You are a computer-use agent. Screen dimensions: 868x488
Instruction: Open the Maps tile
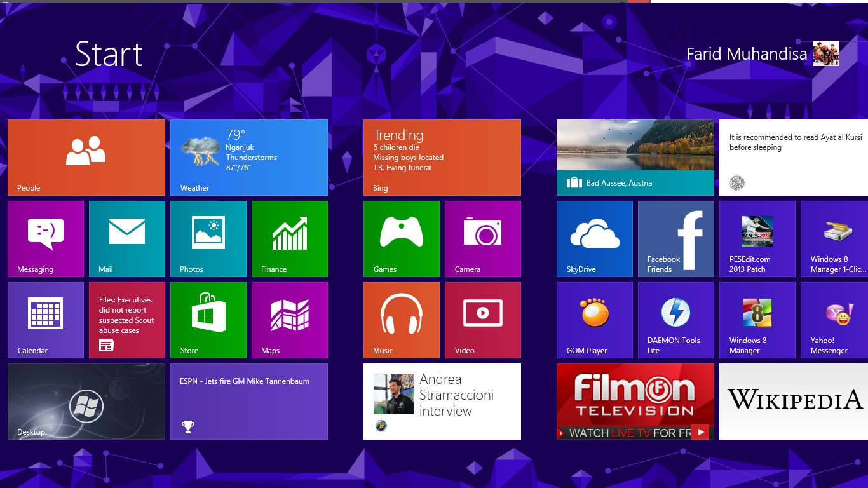tap(290, 320)
